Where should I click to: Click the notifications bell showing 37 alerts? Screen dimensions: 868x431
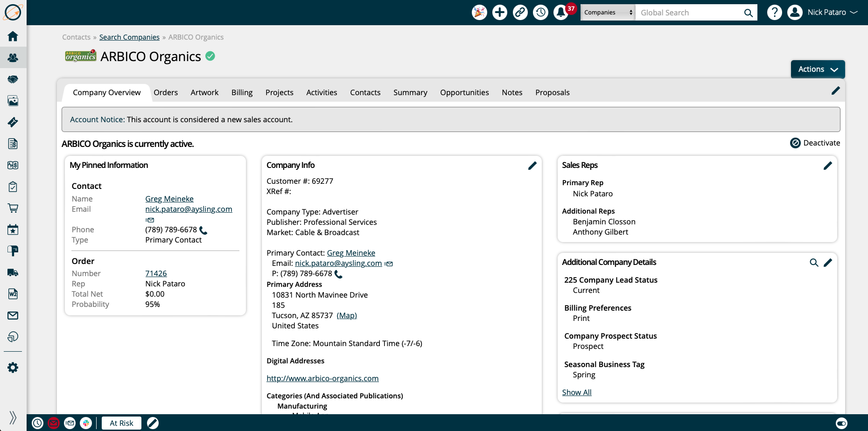point(560,12)
